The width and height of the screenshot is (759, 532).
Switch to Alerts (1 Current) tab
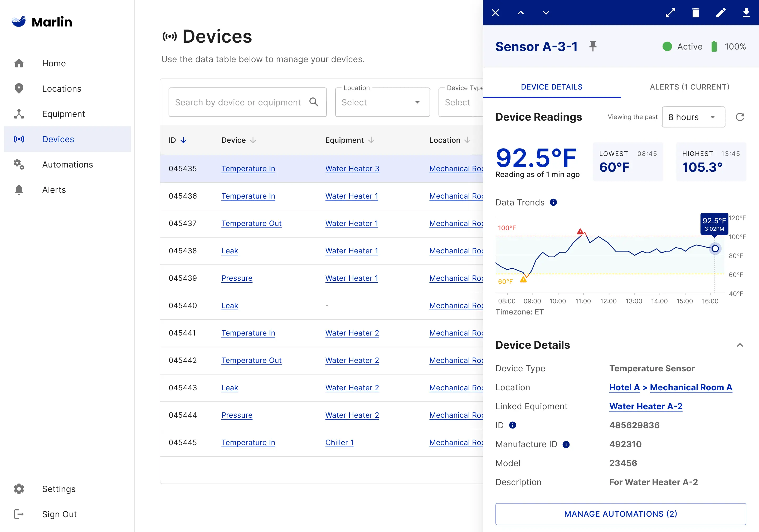689,87
